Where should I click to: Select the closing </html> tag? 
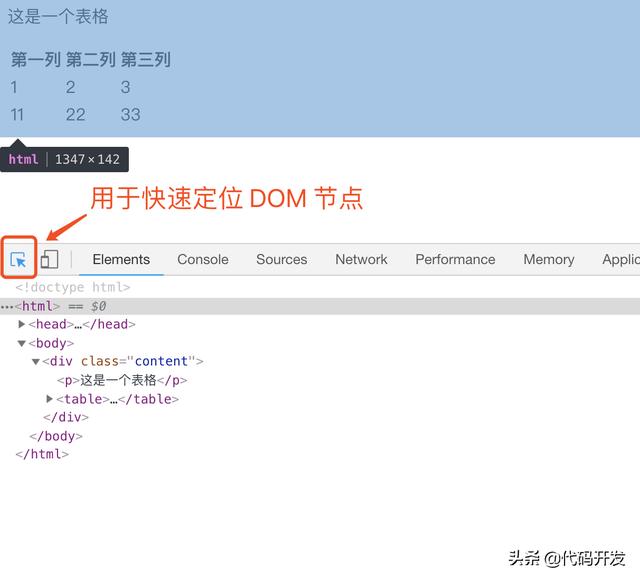tap(42, 454)
